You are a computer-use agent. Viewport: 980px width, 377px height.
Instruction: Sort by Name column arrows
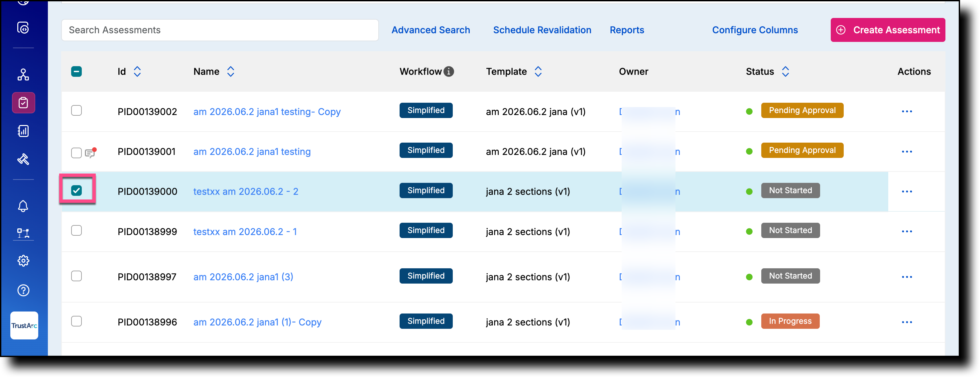pos(231,71)
